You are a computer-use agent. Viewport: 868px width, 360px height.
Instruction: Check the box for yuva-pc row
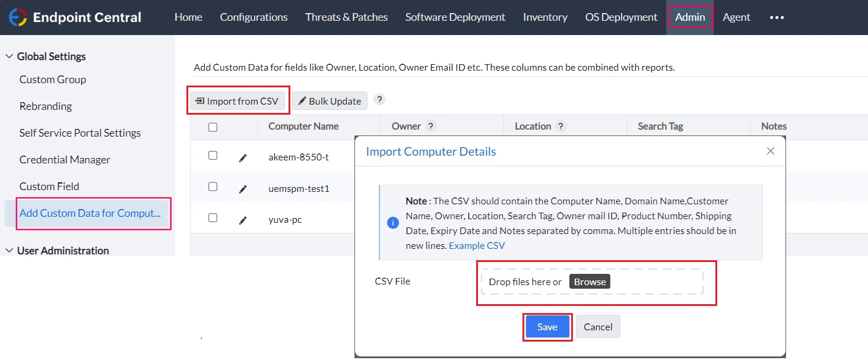pyautogui.click(x=213, y=218)
